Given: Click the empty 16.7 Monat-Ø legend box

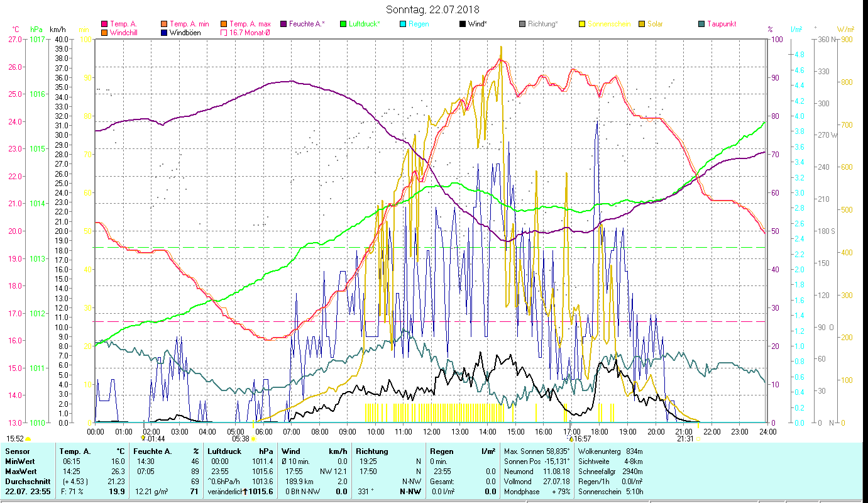Looking at the screenshot, I should tap(224, 33).
